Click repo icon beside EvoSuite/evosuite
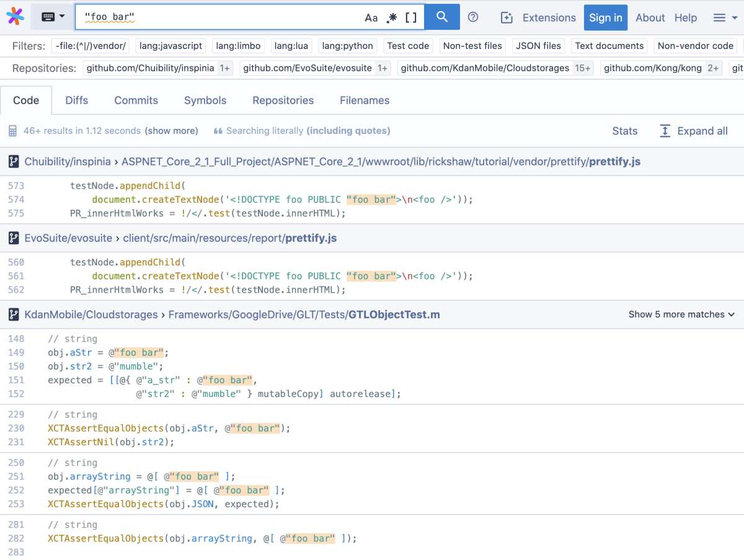The image size is (744, 560). point(14,238)
